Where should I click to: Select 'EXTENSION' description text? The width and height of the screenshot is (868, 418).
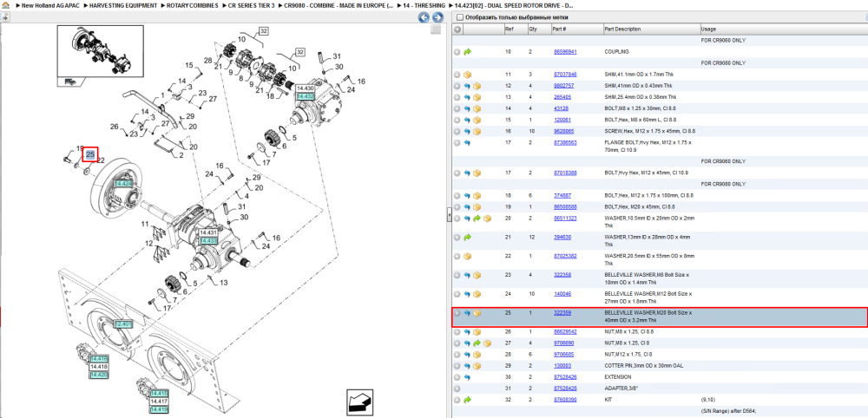[x=617, y=377]
